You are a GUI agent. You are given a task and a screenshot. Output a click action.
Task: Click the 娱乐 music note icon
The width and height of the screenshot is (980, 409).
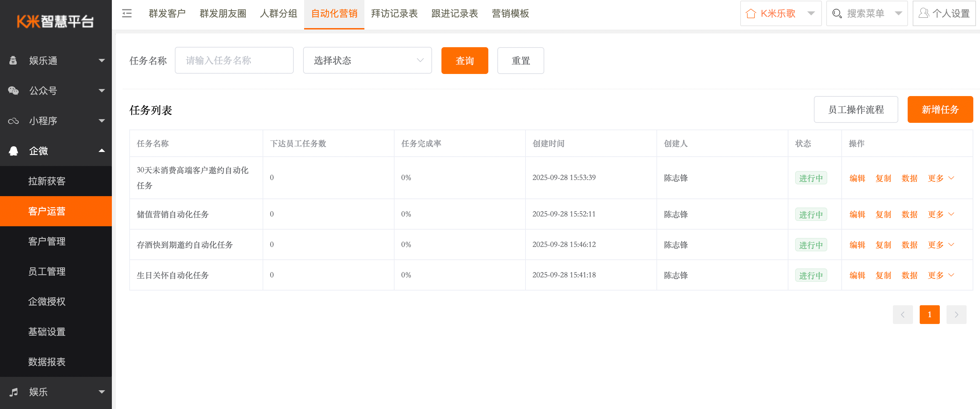click(x=13, y=392)
